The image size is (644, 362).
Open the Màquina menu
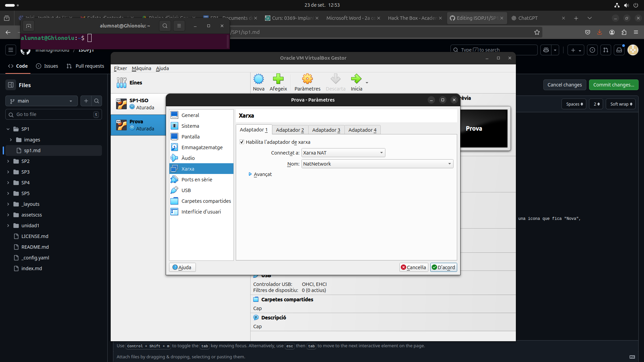[141, 68]
